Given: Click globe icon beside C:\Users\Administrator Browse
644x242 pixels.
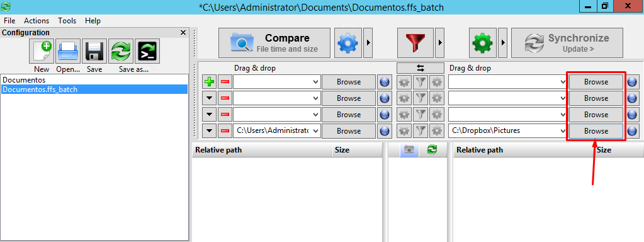Looking at the screenshot, I should (x=385, y=131).
